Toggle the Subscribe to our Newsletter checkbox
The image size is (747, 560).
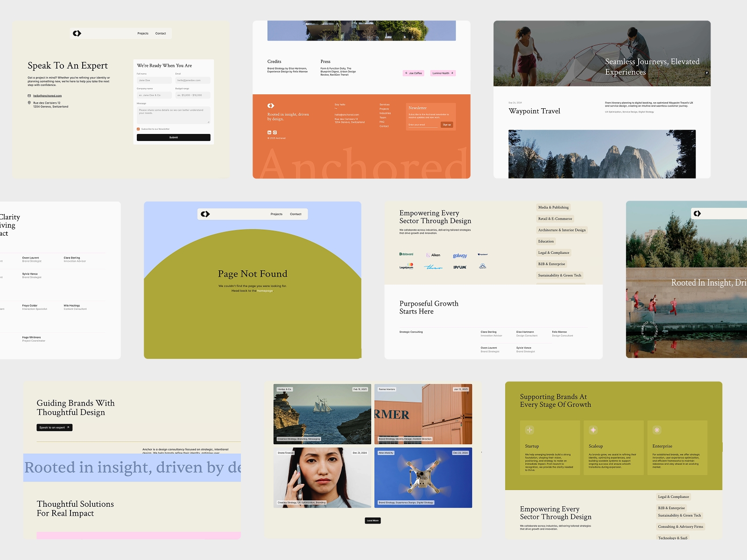138,129
